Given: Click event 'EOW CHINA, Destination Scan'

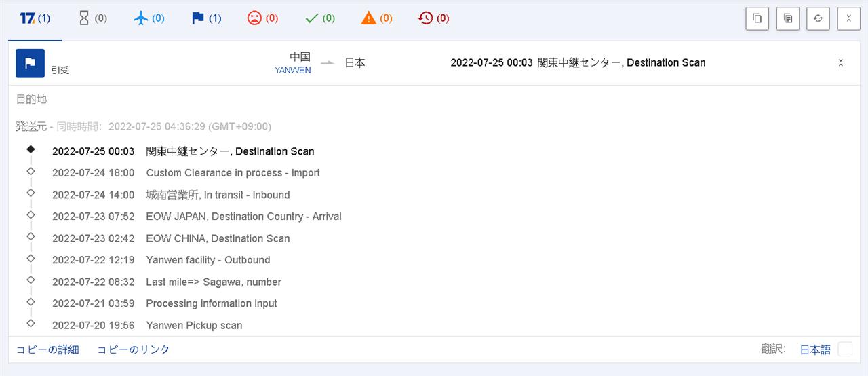Looking at the screenshot, I should tap(218, 238).
